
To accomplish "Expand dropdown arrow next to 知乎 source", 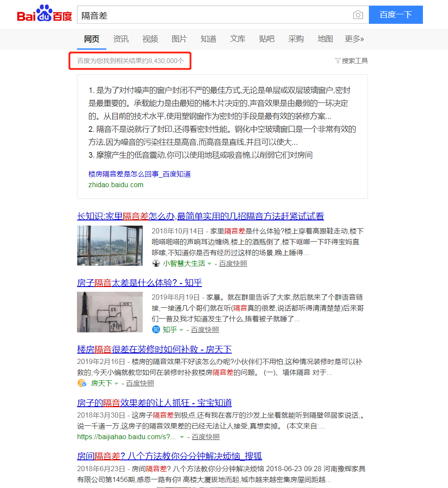I will tap(181, 330).
